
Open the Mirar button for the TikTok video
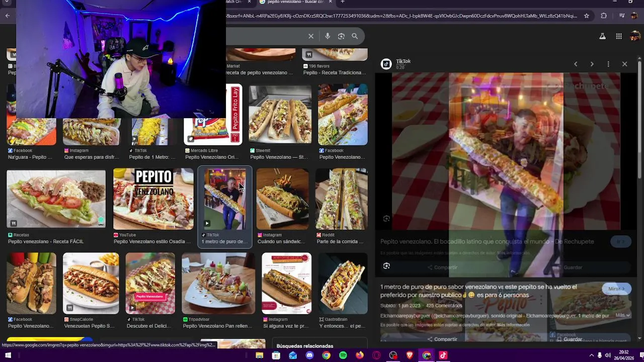616,289
